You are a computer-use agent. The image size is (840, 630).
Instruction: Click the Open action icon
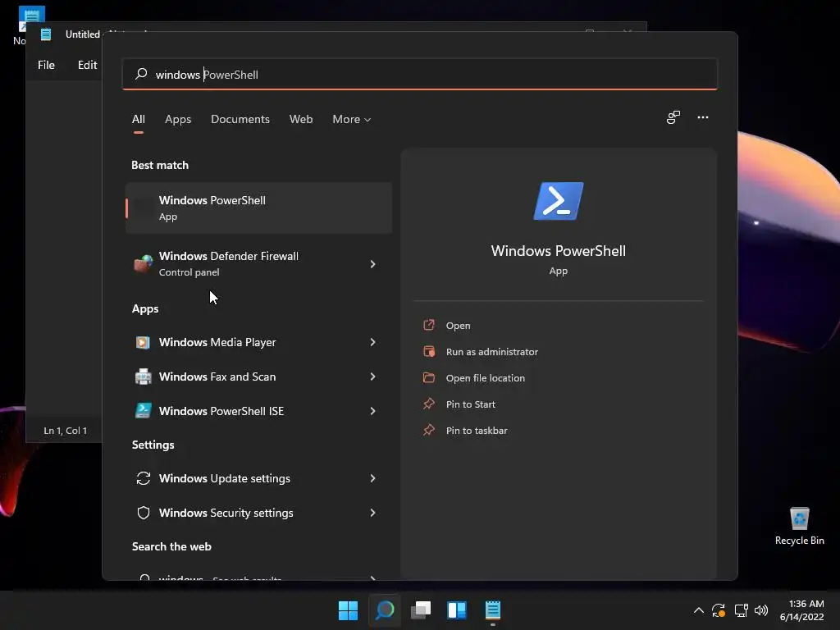tap(429, 325)
